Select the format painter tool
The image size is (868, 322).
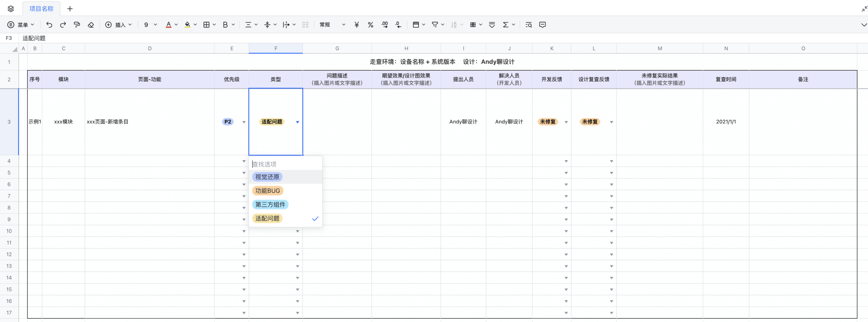(77, 25)
